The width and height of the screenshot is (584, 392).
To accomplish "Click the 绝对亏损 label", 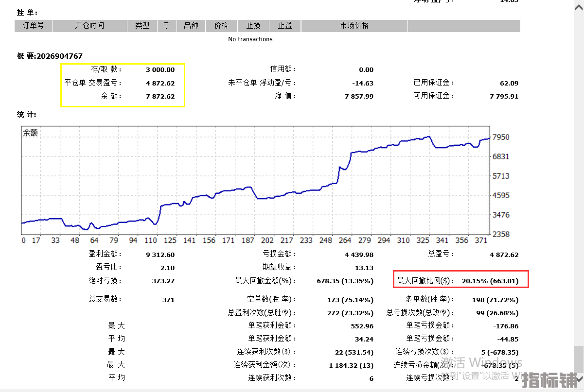I will [106, 280].
